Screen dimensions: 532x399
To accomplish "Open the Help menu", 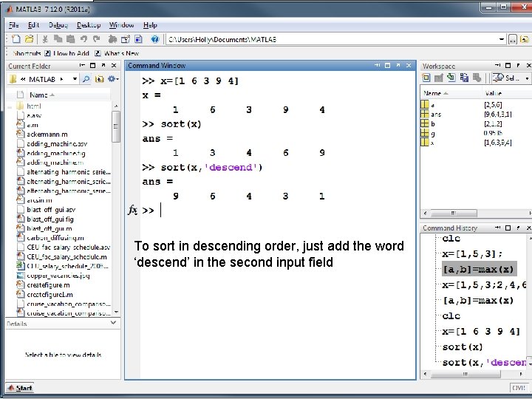I will tap(150, 25).
